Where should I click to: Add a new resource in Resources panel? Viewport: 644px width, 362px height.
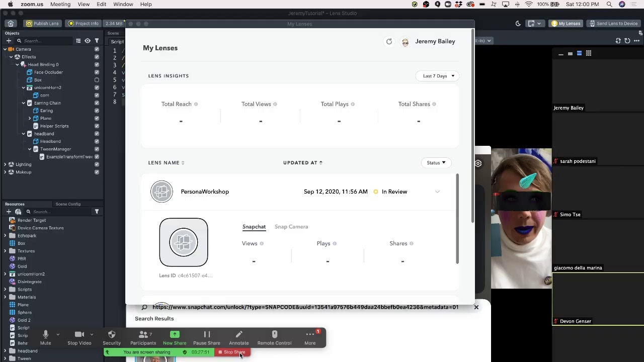(9, 212)
